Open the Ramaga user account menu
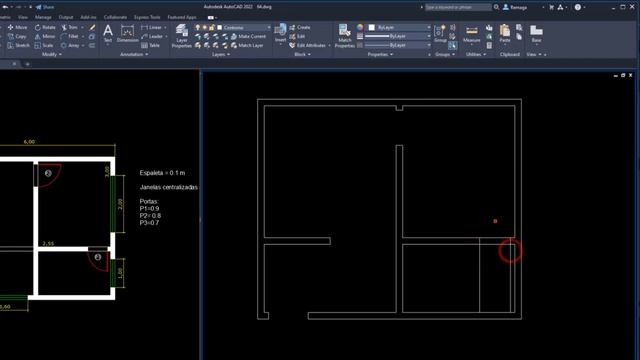The width and height of the screenshot is (640, 360). click(x=515, y=7)
